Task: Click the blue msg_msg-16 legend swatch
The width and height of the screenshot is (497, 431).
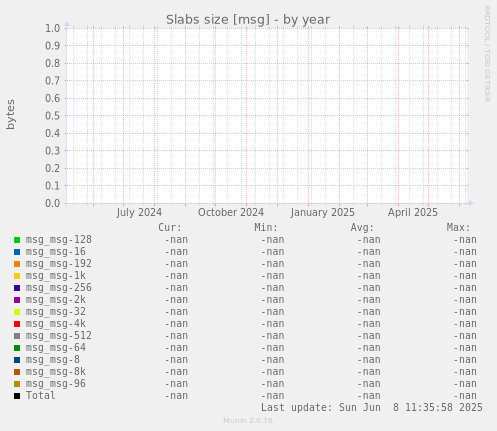Action: tap(17, 252)
